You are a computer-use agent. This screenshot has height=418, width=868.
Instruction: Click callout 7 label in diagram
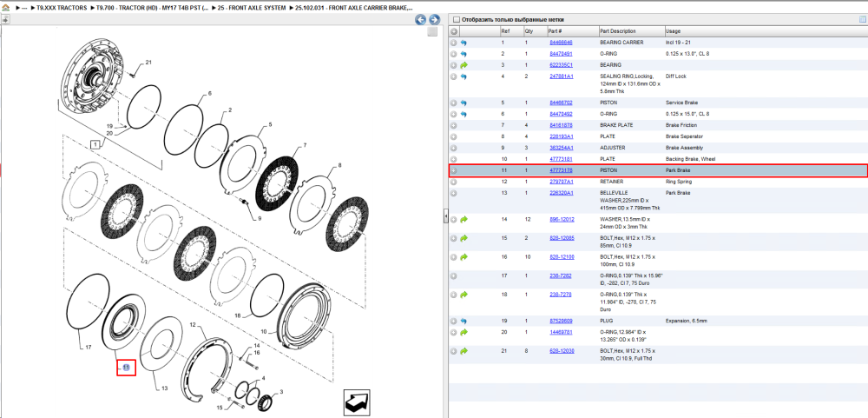[x=304, y=146]
